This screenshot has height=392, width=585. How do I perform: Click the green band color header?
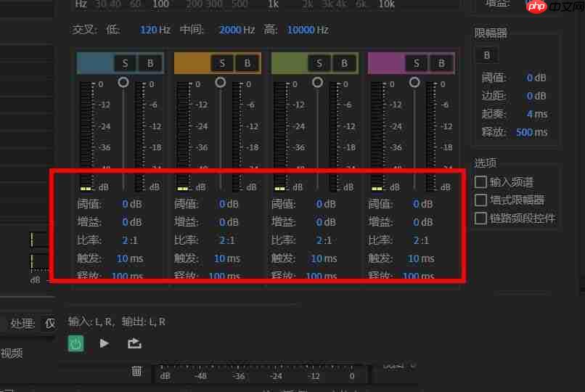click(289, 63)
